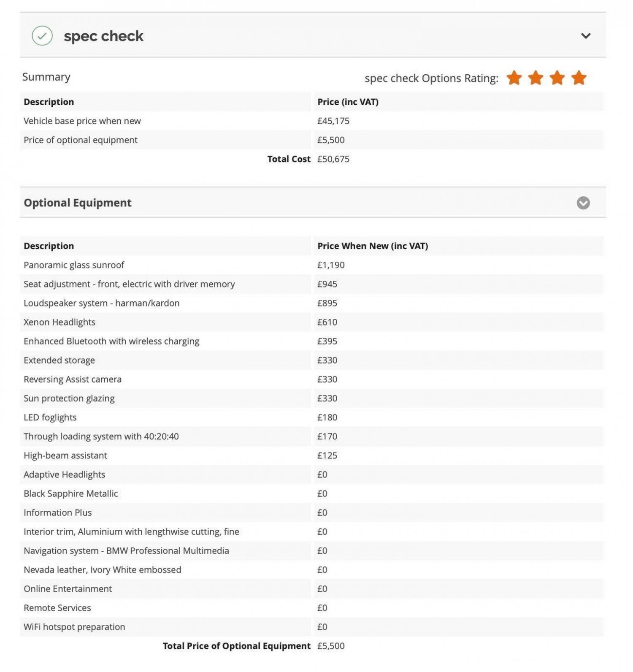The width and height of the screenshot is (633, 672).
Task: Click the first orange rating star
Action: point(514,78)
